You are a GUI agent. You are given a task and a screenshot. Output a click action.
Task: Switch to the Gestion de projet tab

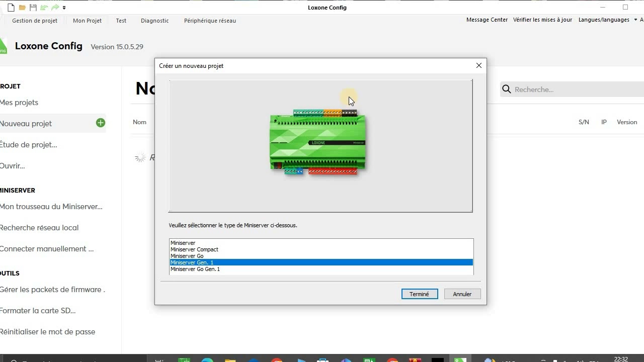pos(35,21)
